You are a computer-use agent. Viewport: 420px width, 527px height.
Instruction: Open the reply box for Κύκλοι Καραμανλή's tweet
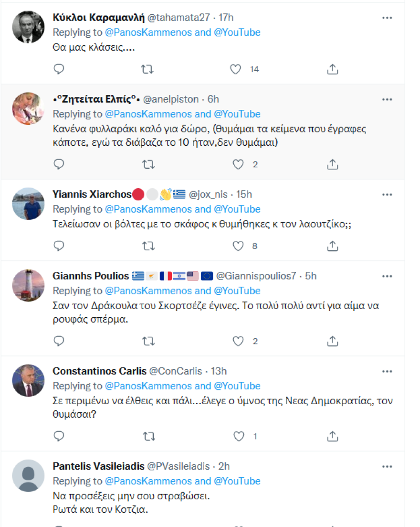[x=59, y=69]
